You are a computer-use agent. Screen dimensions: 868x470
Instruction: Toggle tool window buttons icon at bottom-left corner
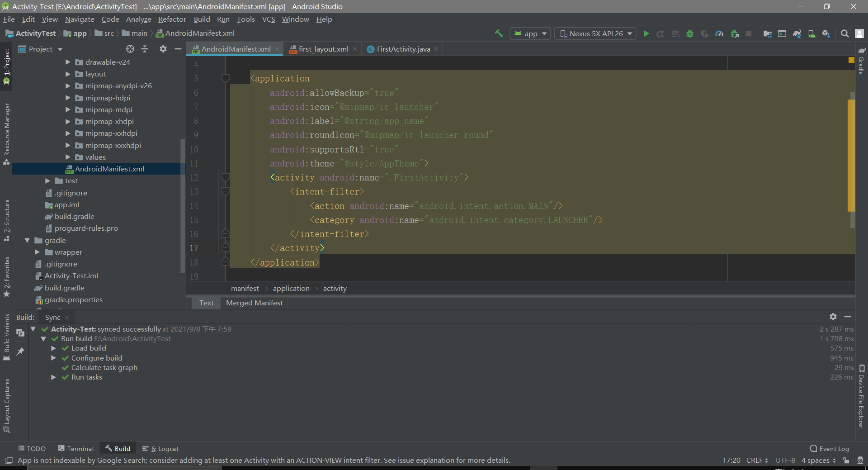pyautogui.click(x=9, y=460)
